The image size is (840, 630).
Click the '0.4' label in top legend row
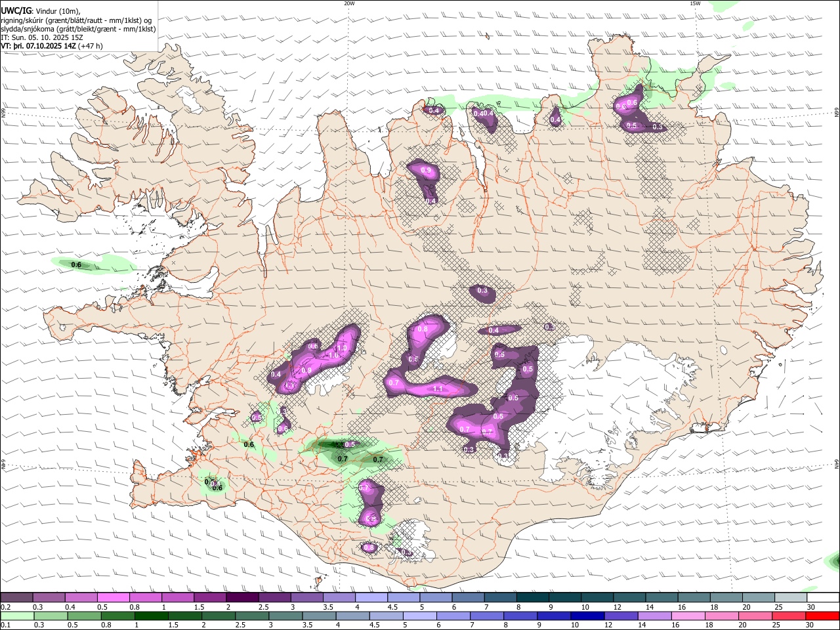70,607
